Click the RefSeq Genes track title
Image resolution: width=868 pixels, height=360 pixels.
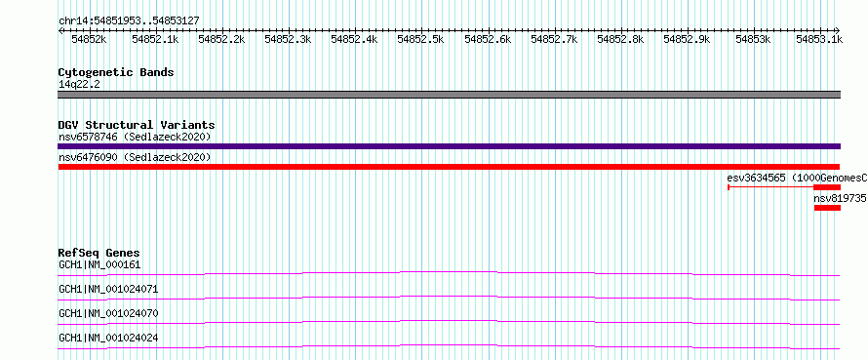coord(99,253)
